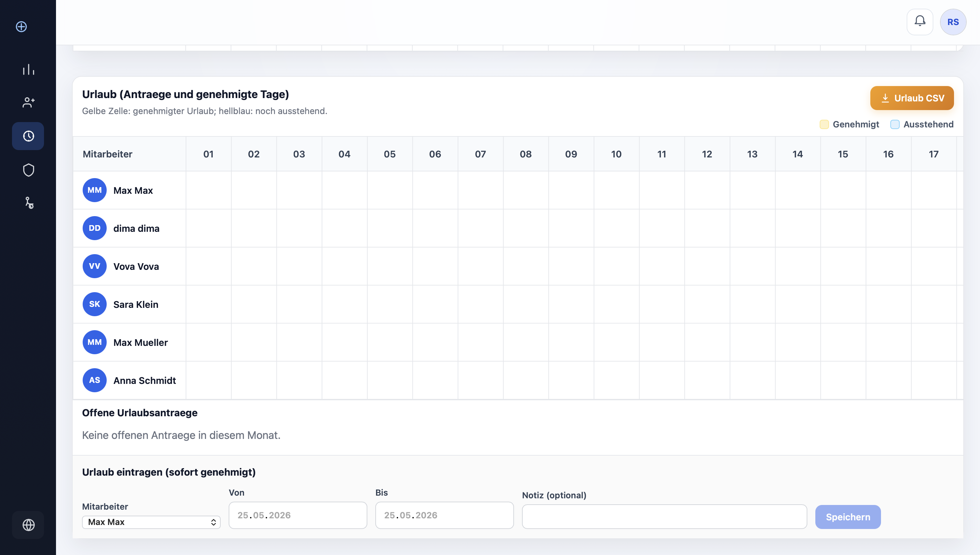The image size is (980, 555).
Task: Click the DD avatar of dima dima
Action: (94, 228)
